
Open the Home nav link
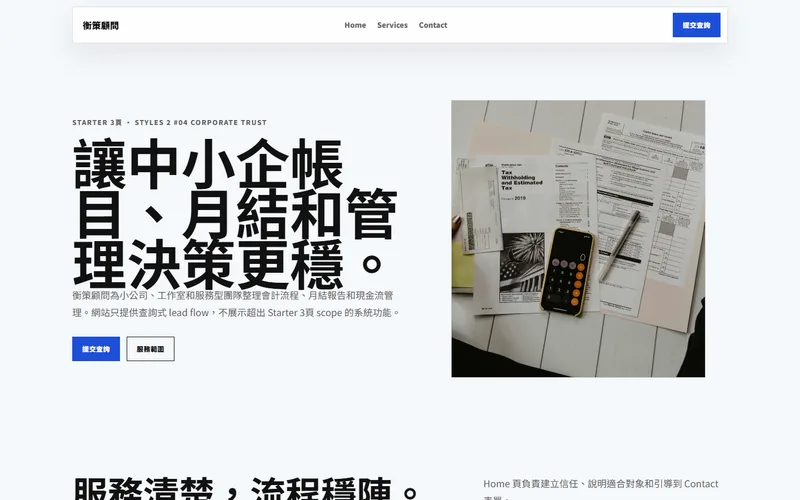355,25
